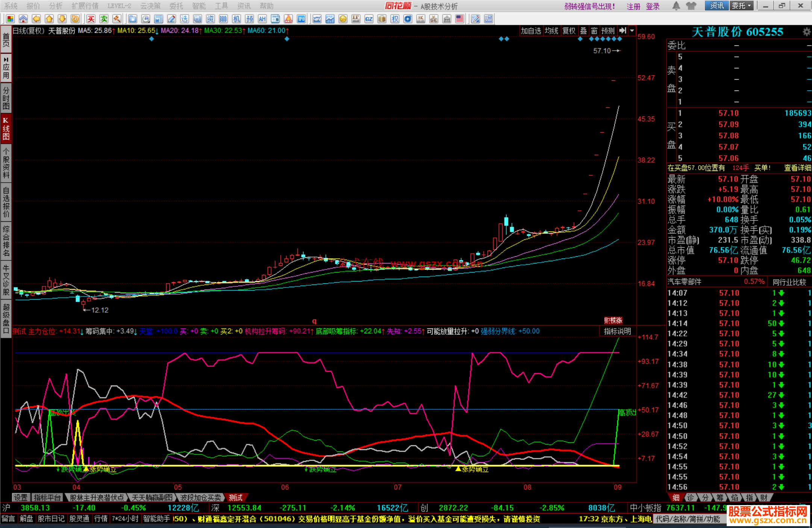Click the 指标说明 button
The width and height of the screenshot is (812, 528).
pos(617,331)
